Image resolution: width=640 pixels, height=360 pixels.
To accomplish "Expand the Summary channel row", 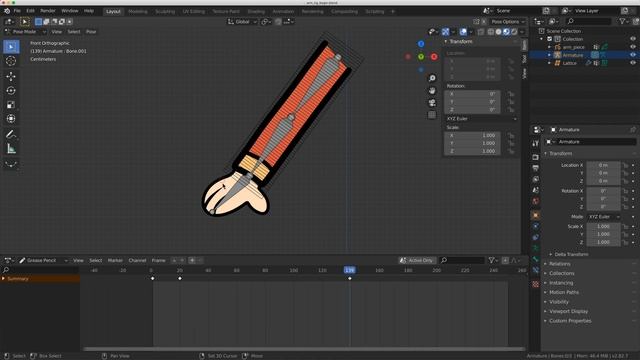I will pos(4,279).
